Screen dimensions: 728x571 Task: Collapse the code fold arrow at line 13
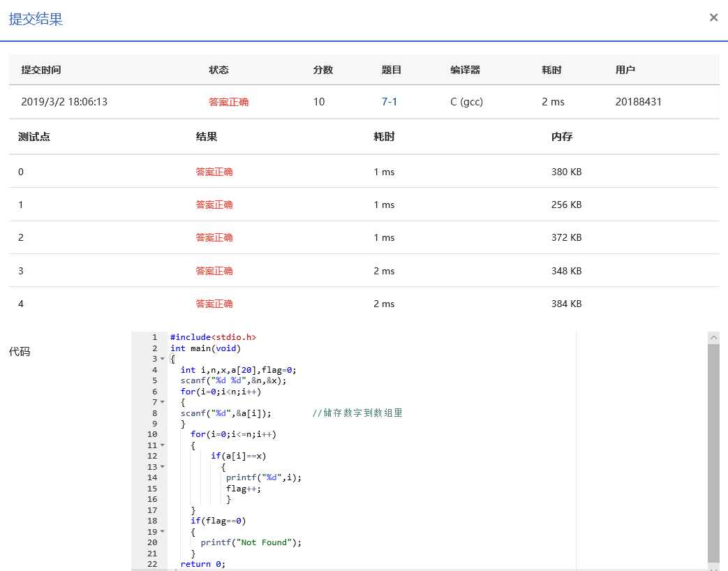click(x=163, y=466)
